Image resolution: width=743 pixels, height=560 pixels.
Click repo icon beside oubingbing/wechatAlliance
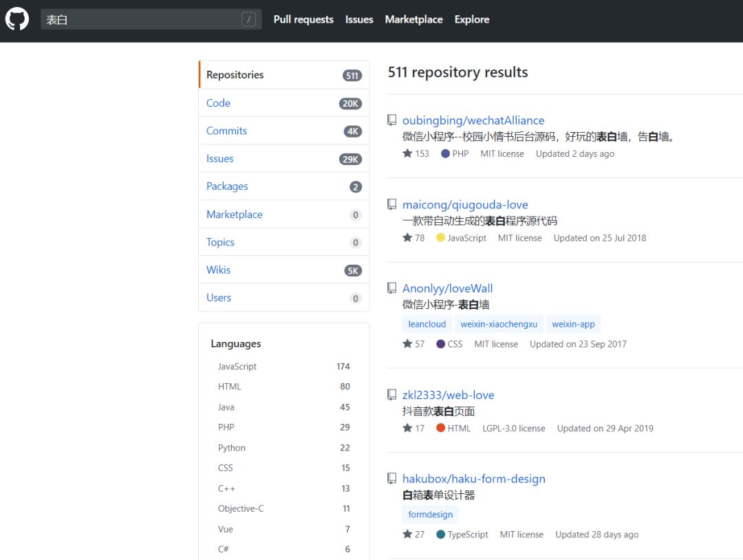(x=392, y=120)
